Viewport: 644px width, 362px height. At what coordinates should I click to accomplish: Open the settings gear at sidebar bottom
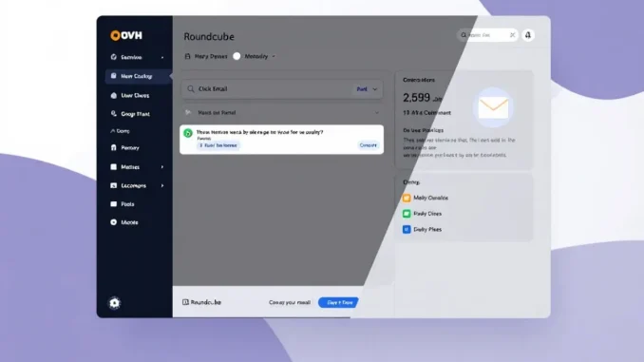click(x=115, y=303)
